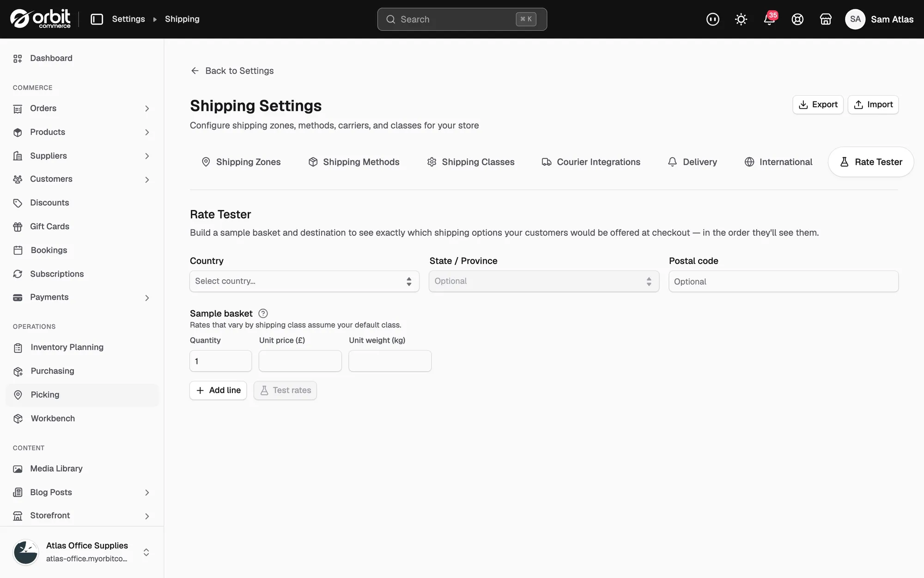
Task: Open the Atlas Office Supplies store switcher
Action: (82, 552)
